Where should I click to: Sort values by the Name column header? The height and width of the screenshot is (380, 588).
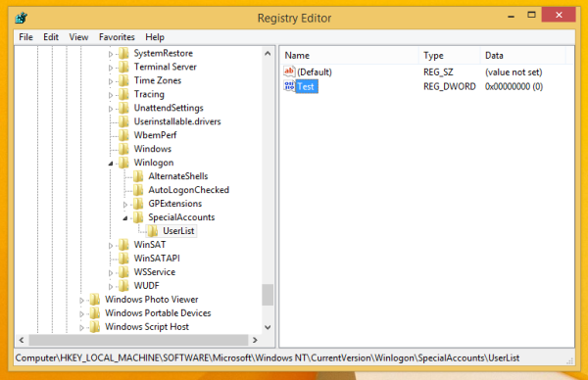(349, 56)
